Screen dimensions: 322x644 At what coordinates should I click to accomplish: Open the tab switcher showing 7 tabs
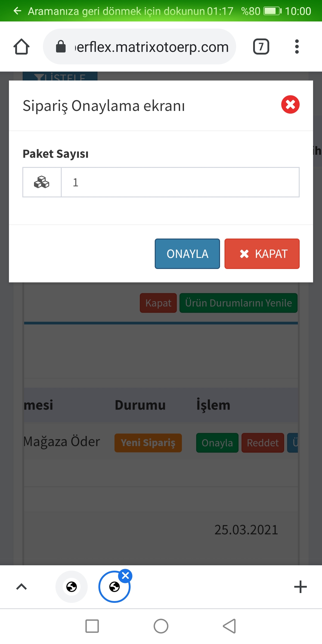pos(261,47)
